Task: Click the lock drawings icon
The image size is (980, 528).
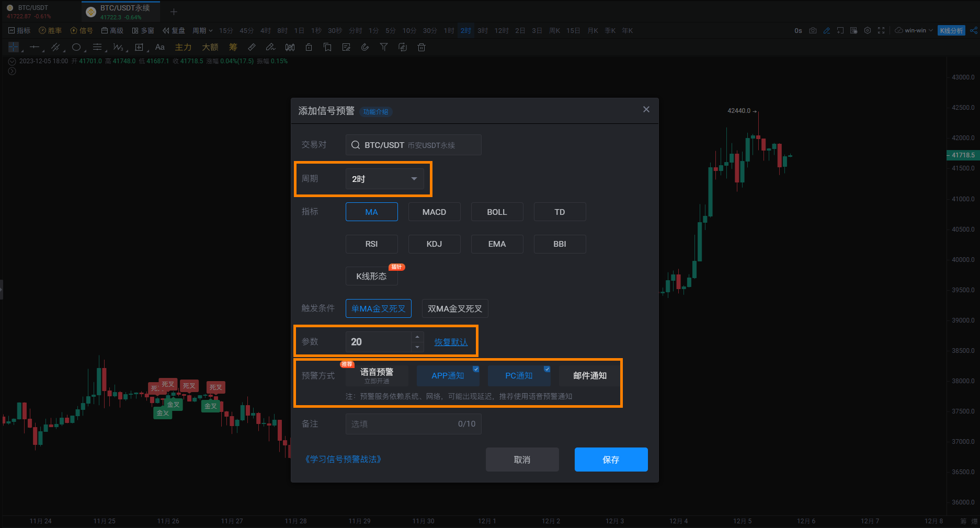Action: coord(309,47)
